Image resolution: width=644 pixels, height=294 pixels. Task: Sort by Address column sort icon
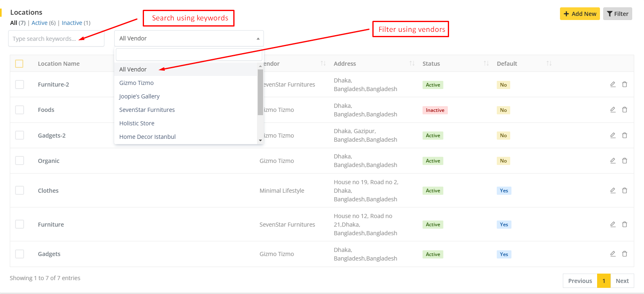pyautogui.click(x=412, y=64)
